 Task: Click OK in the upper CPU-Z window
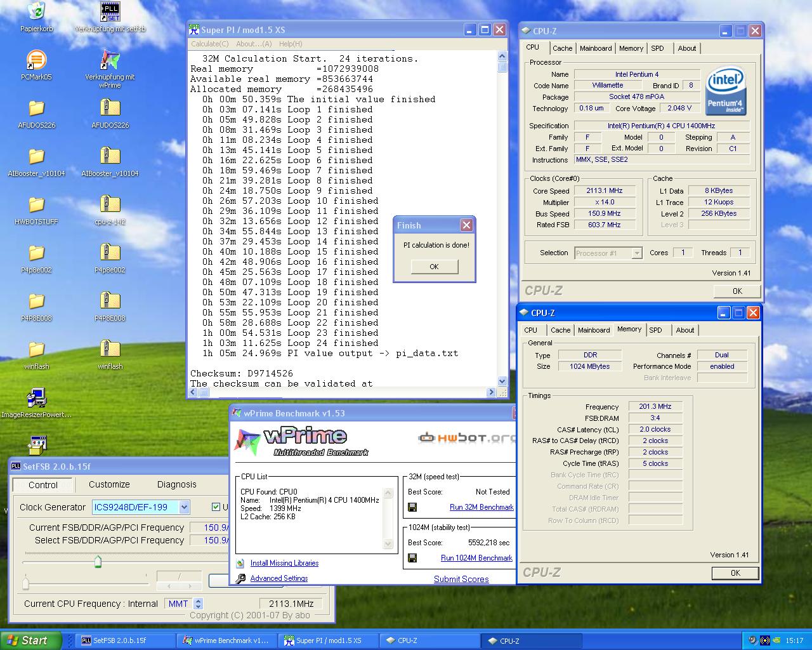click(x=737, y=291)
